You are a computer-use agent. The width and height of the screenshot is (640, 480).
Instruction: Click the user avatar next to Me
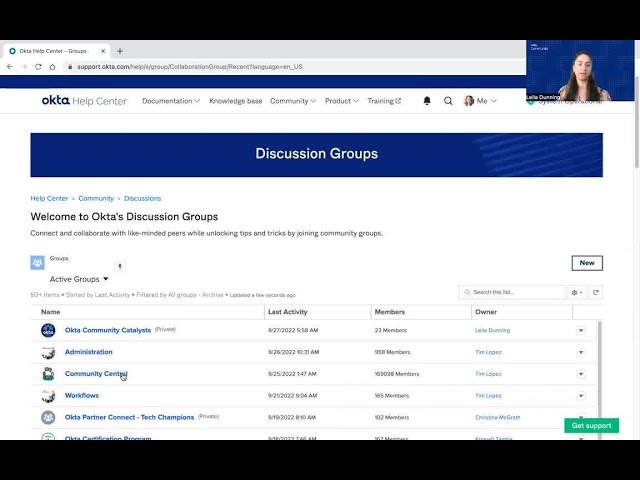point(469,101)
